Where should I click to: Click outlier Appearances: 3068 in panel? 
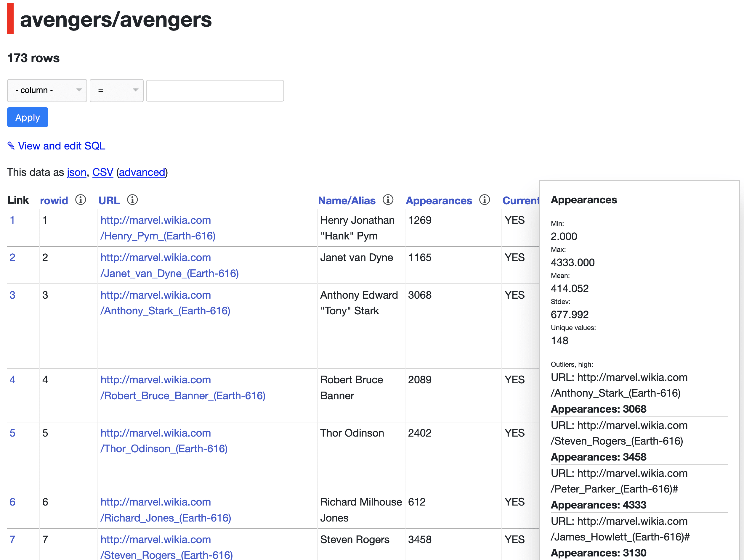tap(598, 409)
